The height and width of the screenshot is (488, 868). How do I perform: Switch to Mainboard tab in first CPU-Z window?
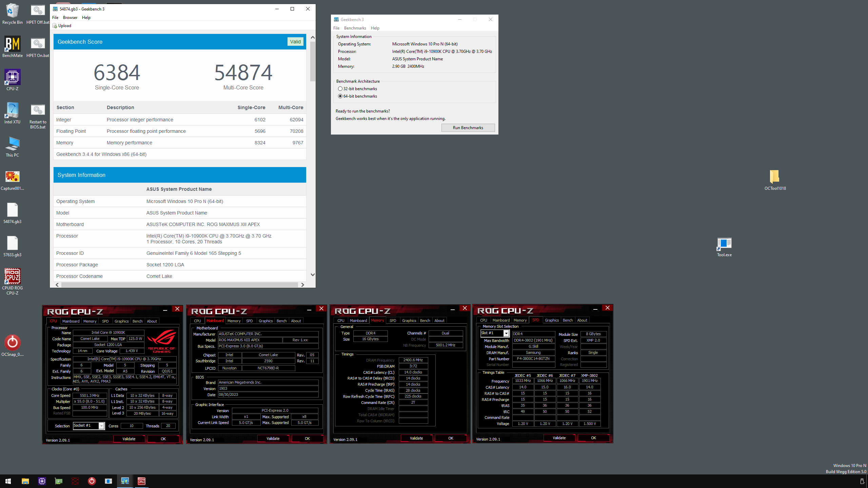pyautogui.click(x=71, y=321)
